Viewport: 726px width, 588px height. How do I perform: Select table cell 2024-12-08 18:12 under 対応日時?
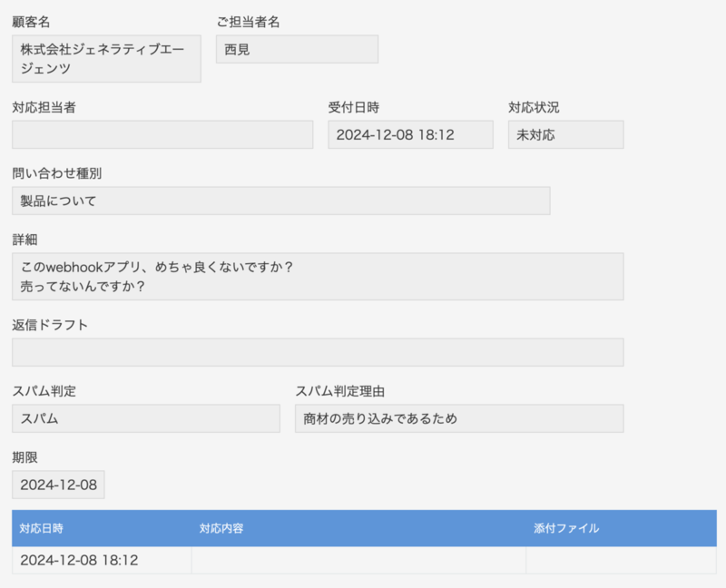tap(102, 560)
